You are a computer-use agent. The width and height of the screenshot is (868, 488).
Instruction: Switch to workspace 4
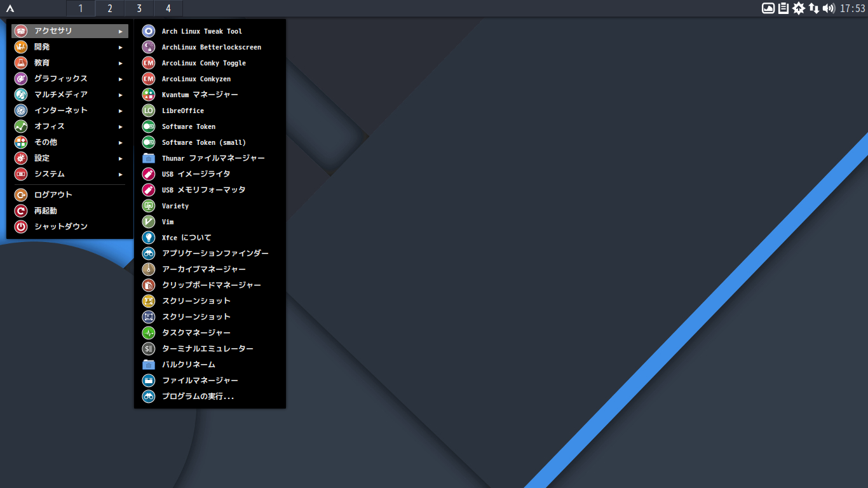[x=168, y=8]
